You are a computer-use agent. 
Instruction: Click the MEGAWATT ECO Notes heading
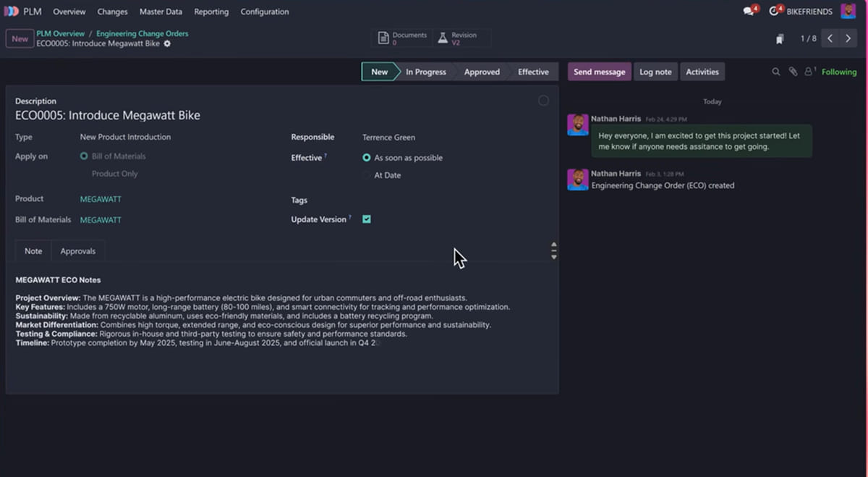(x=58, y=280)
